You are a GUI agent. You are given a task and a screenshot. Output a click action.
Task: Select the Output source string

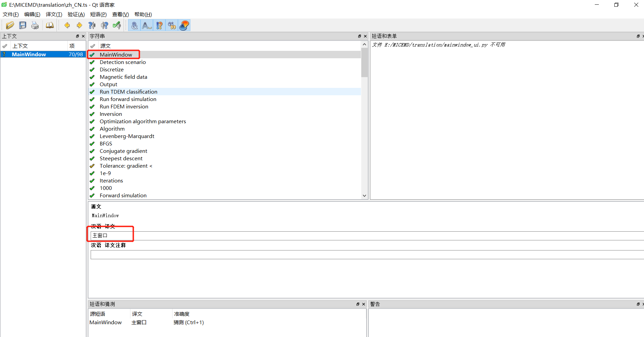(225, 84)
